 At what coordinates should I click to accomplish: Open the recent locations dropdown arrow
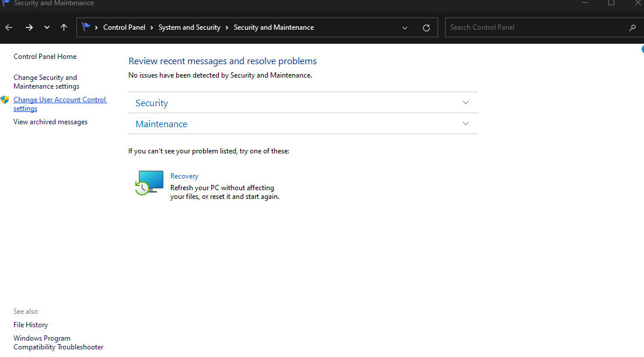[47, 27]
